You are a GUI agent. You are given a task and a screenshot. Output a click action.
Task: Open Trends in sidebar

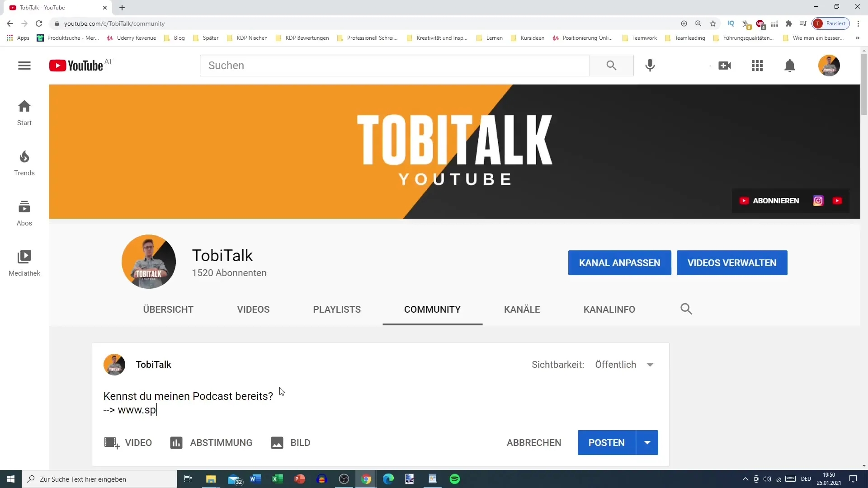(24, 163)
